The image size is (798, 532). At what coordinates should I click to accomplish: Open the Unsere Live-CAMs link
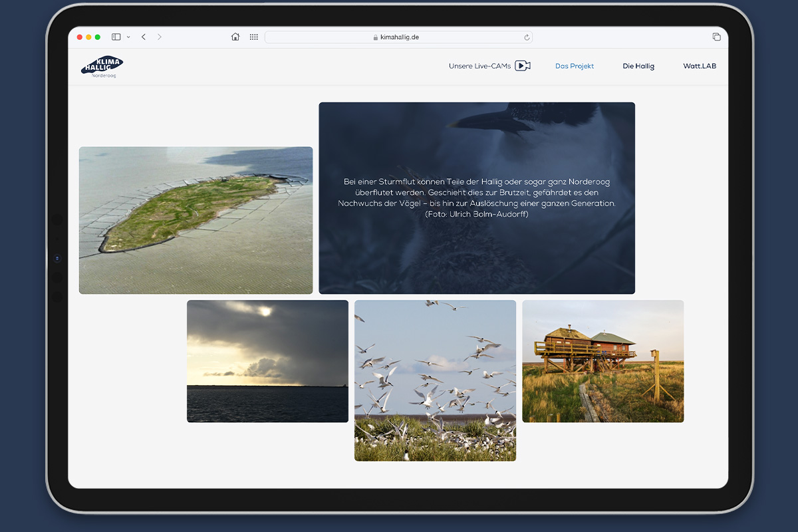[x=479, y=66]
